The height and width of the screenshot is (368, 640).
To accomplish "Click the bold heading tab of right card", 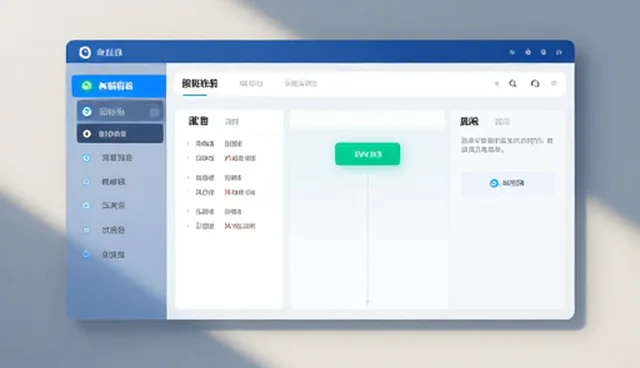I will [469, 121].
